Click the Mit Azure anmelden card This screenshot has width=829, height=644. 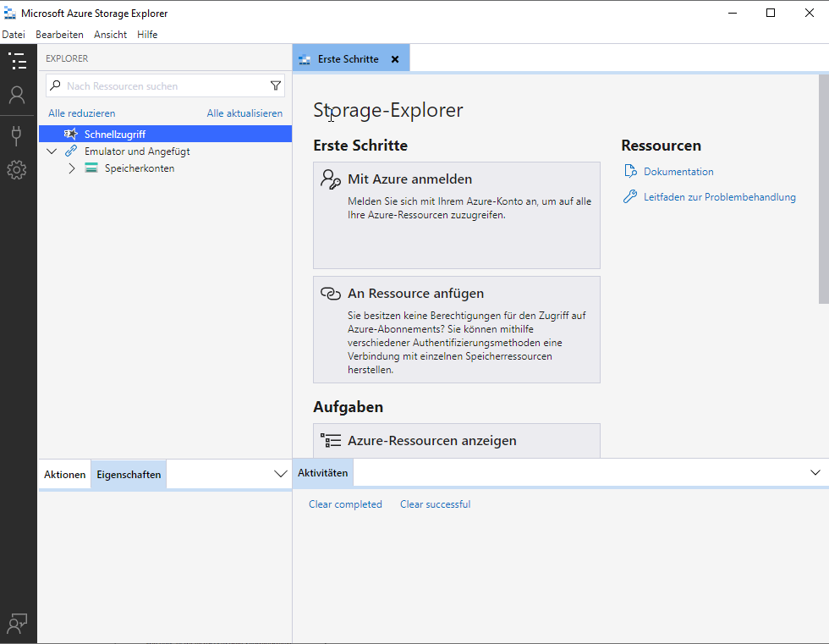click(456, 215)
